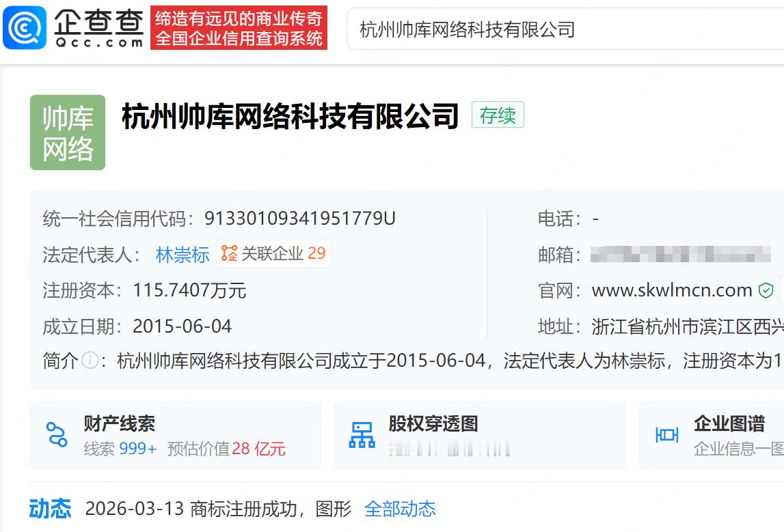
Task: Select founding date 2015-06-04
Action: (x=182, y=326)
